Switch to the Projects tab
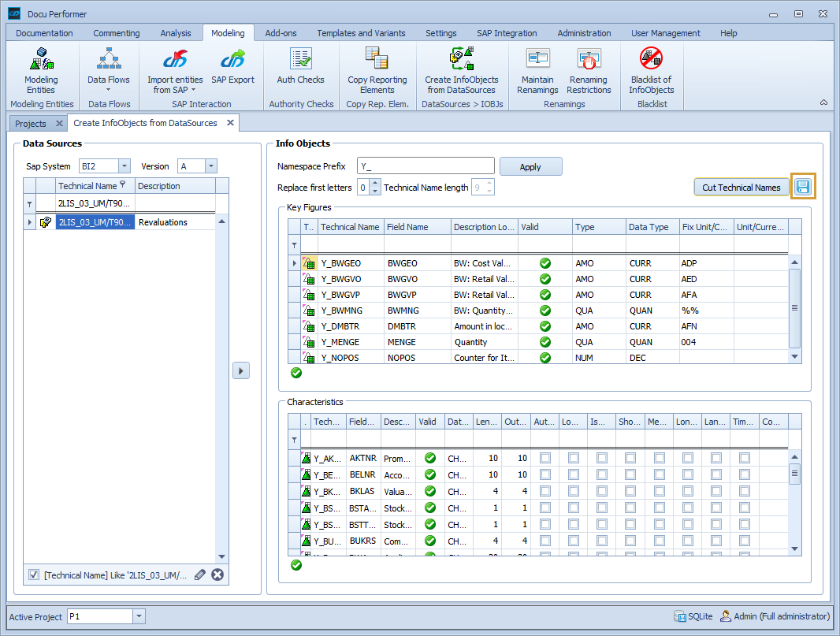Viewport: 840px width, 636px height. [31, 124]
